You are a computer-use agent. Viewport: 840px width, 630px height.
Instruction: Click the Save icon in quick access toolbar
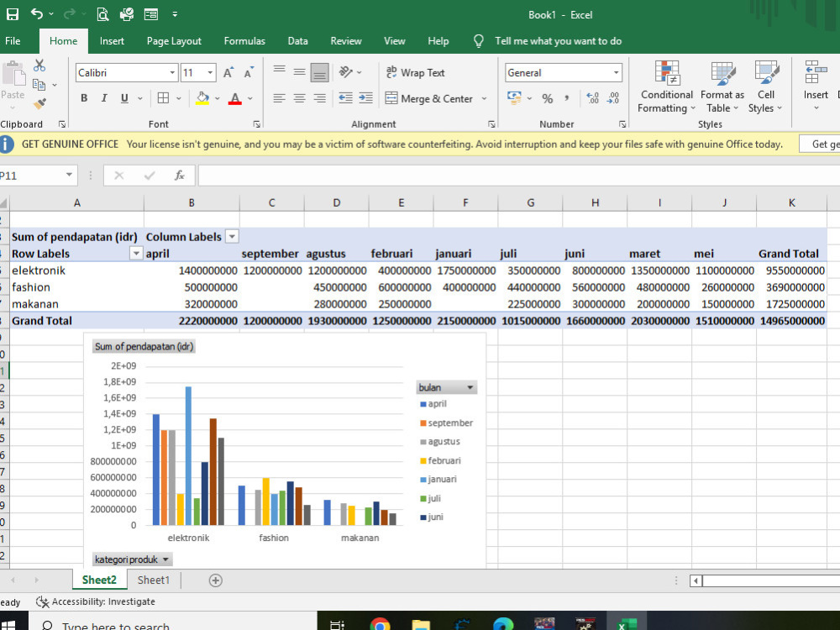click(12, 14)
